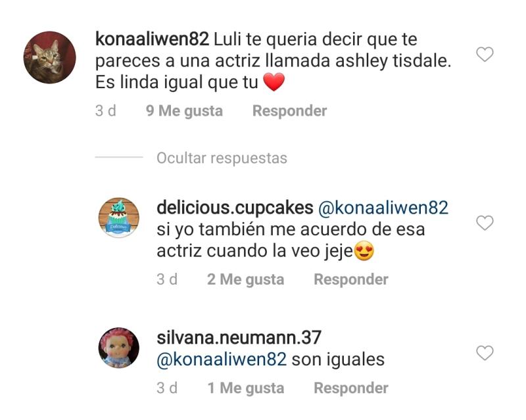The width and height of the screenshot is (526, 420).
Task: Like silvana.neumann.37's reply with heart
Action: click(x=485, y=353)
